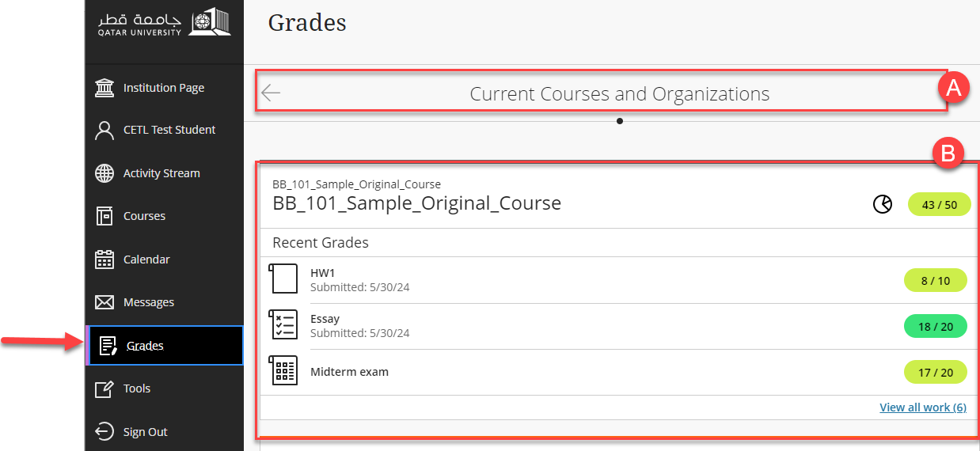This screenshot has height=451, width=980.
Task: Click the Sign Out arrow icon
Action: coord(104,432)
